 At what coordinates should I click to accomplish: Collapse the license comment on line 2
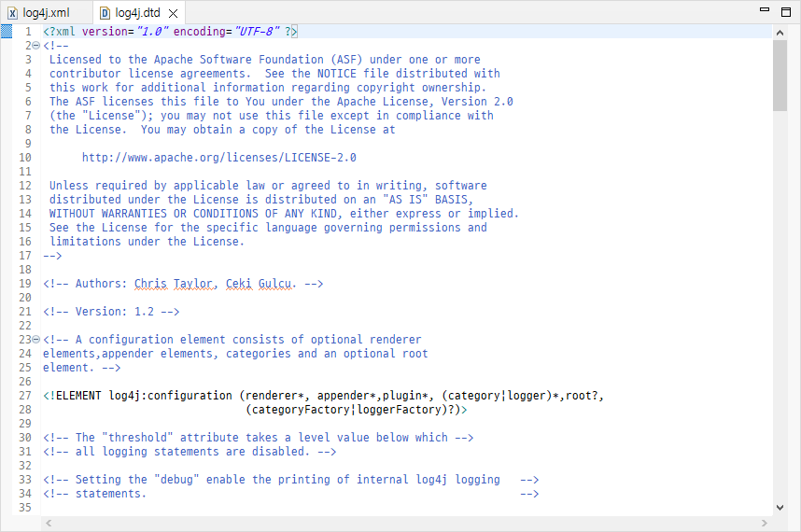(x=35, y=46)
